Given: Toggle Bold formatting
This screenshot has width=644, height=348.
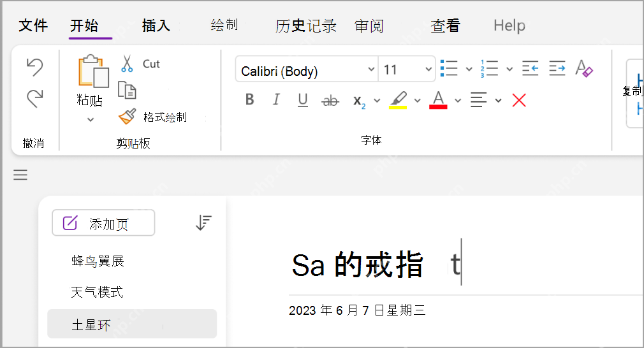Looking at the screenshot, I should [x=249, y=99].
